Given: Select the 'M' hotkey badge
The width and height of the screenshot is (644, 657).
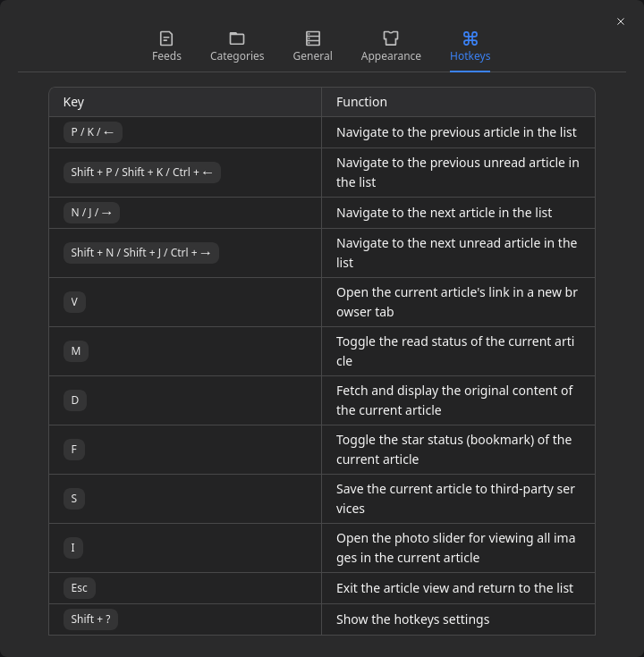Looking at the screenshot, I should point(75,351).
